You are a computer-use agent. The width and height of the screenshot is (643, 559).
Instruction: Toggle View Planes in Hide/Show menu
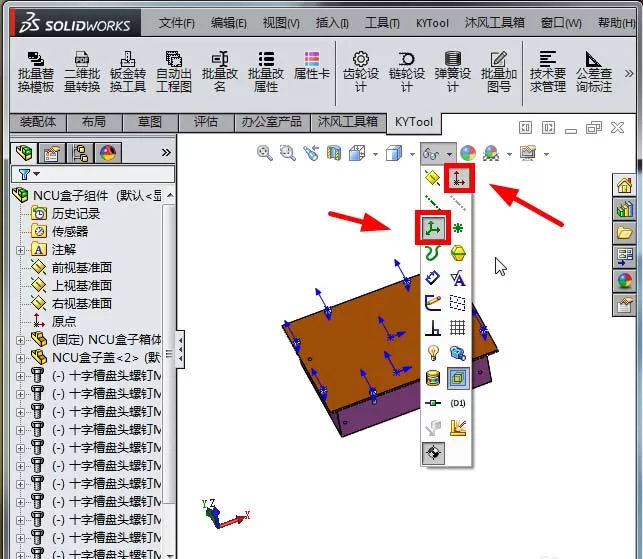tap(432, 178)
